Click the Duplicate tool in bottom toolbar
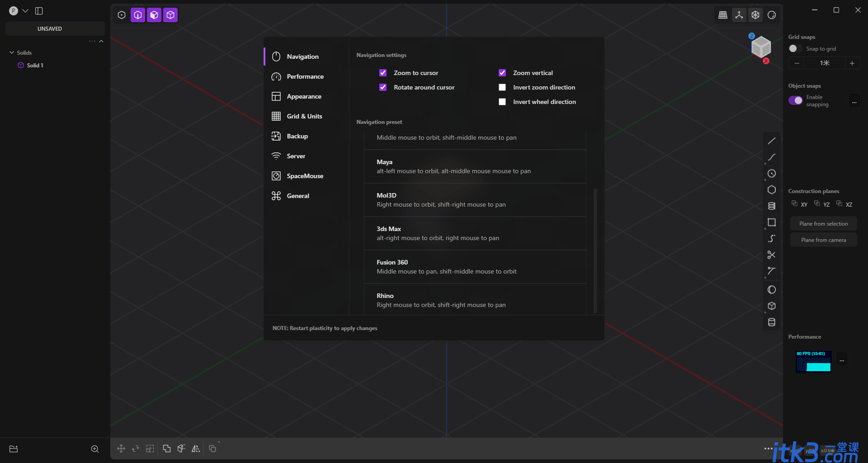868x463 pixels. point(212,449)
